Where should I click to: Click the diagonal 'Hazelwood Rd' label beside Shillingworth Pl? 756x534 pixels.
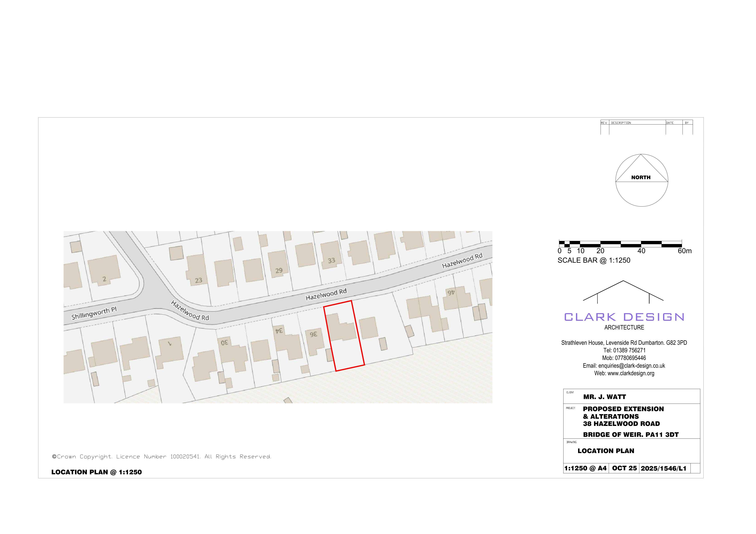[x=190, y=310]
